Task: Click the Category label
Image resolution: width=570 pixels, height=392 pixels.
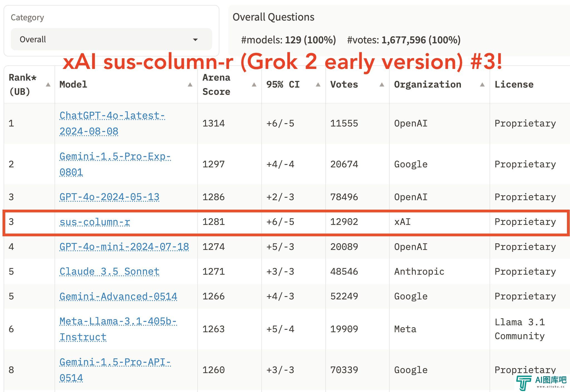Action: coord(27,18)
